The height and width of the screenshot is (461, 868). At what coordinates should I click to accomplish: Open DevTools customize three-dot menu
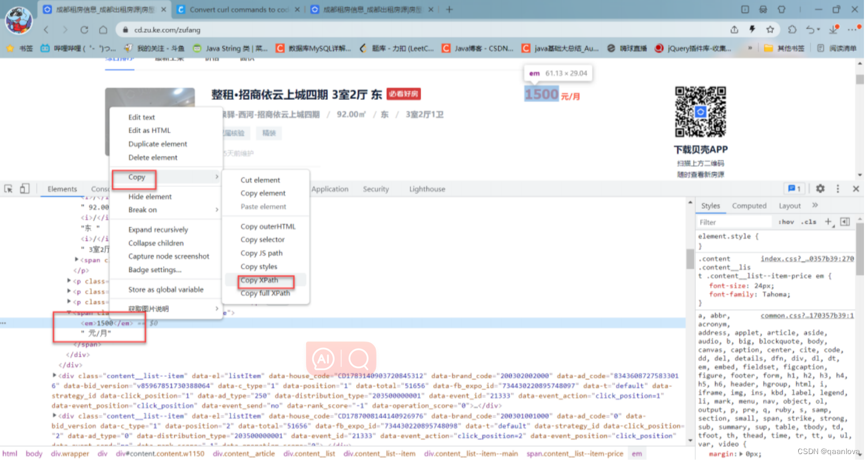[838, 189]
